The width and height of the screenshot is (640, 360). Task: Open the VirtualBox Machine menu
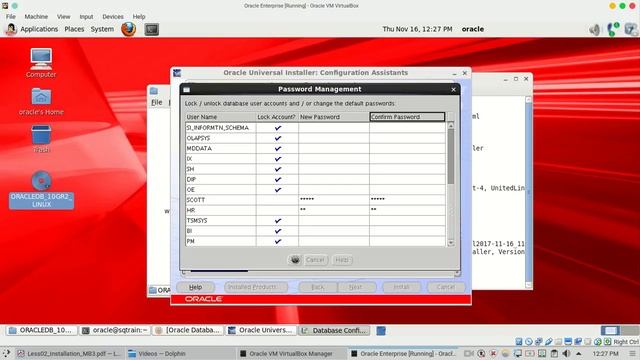36,17
